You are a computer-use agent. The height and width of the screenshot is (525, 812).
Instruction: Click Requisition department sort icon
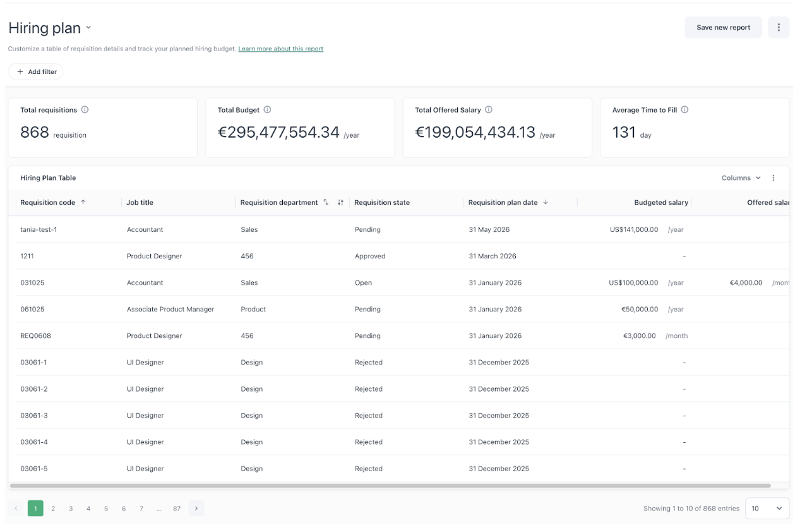click(326, 202)
